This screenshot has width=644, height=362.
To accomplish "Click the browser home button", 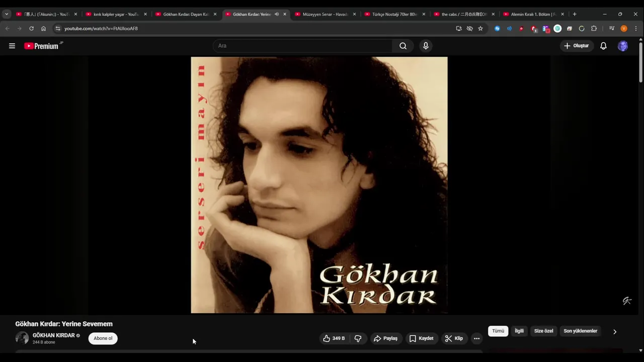I will pyautogui.click(x=43, y=29).
